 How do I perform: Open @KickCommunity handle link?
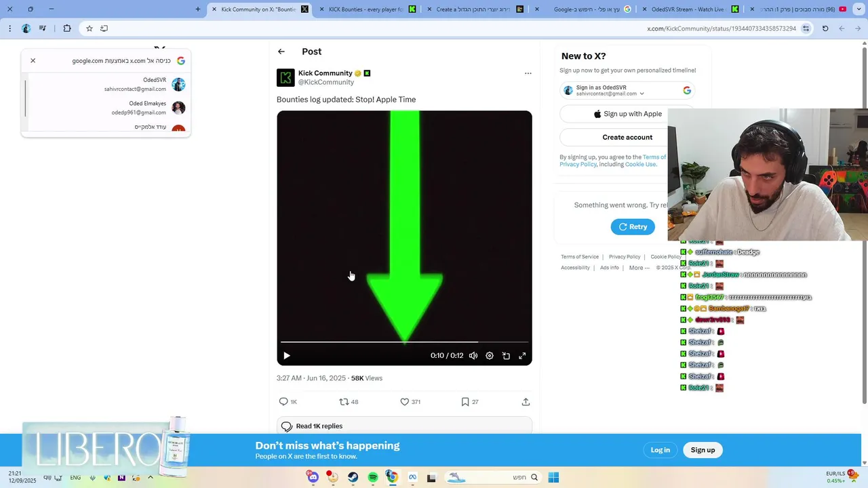click(x=326, y=82)
